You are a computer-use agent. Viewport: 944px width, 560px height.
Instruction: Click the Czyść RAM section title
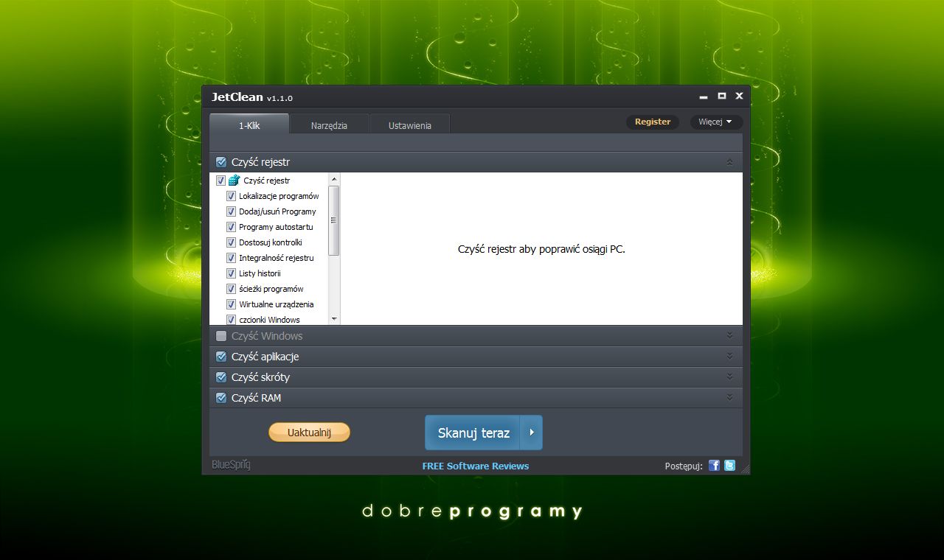click(256, 398)
